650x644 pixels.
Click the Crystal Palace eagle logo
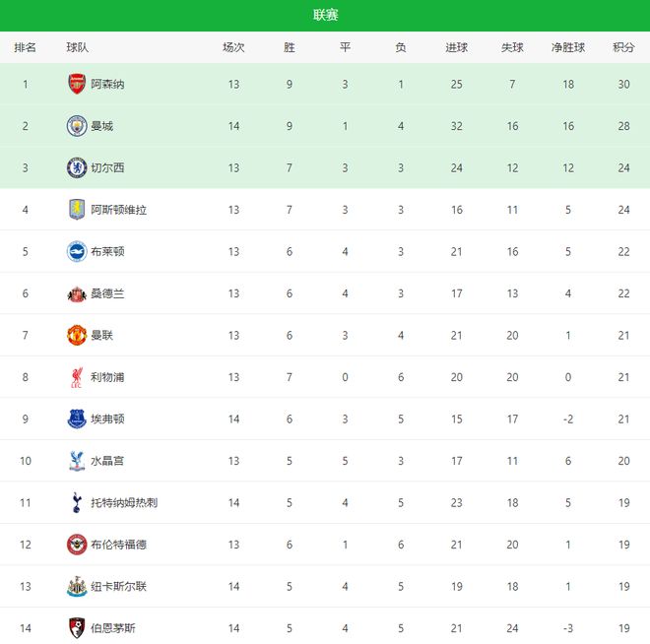(x=77, y=461)
